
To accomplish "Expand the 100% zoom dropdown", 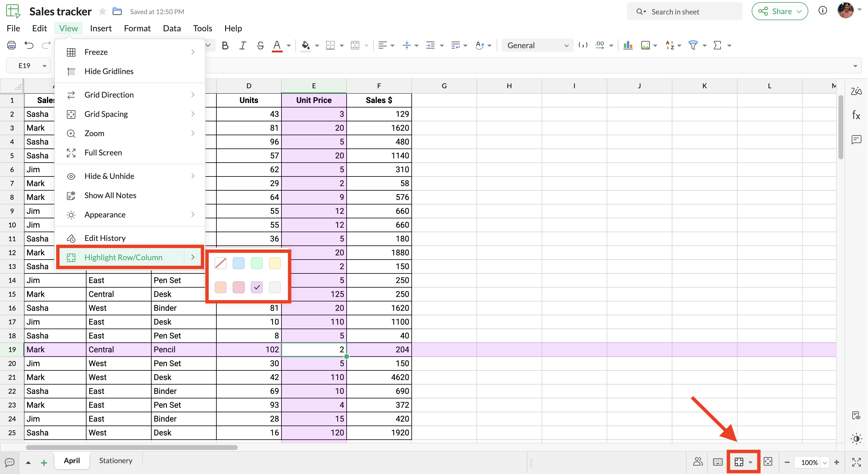I will [825, 463].
